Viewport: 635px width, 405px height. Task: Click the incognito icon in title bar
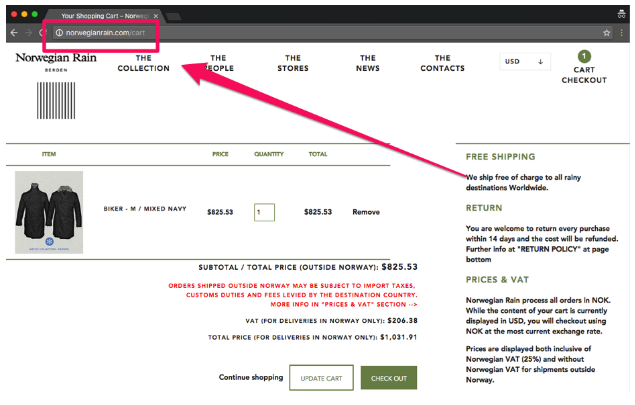(x=621, y=14)
